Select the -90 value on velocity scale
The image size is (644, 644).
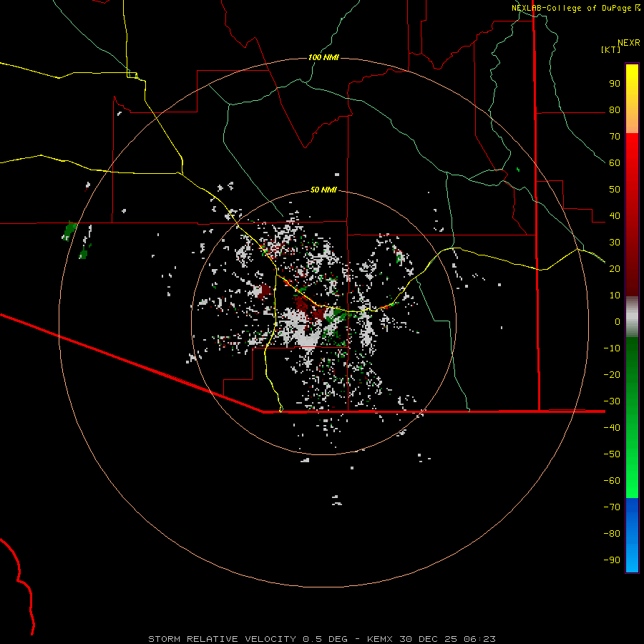pyautogui.click(x=612, y=560)
